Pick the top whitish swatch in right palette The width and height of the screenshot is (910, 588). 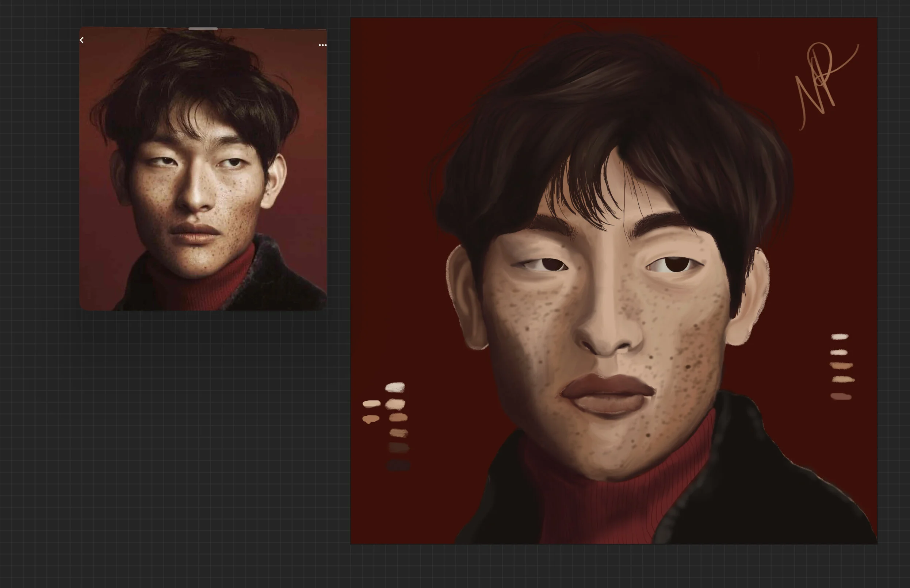click(840, 337)
